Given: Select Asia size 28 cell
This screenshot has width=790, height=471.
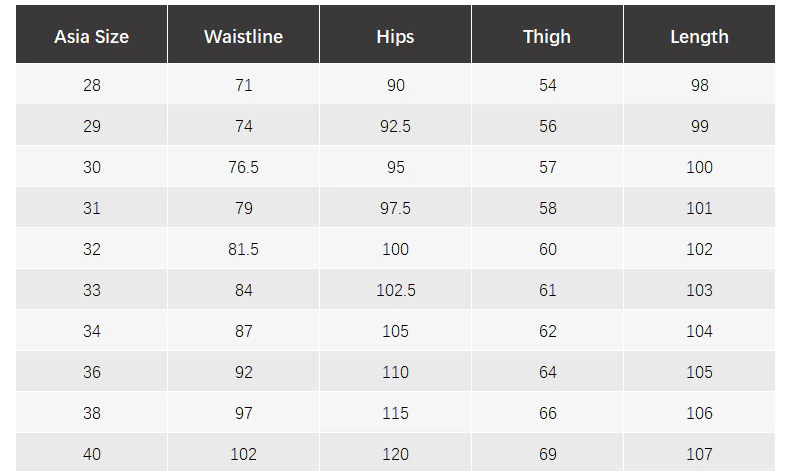Looking at the screenshot, I should (x=91, y=85).
